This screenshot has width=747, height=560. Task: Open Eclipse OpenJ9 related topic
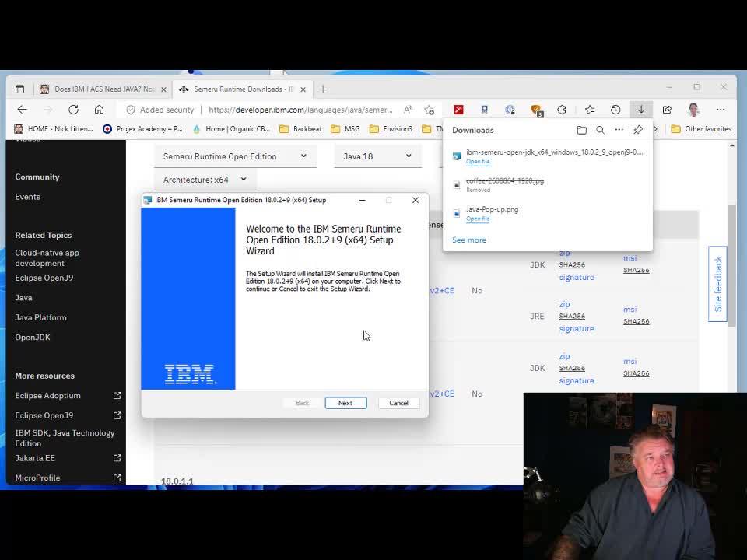point(44,278)
